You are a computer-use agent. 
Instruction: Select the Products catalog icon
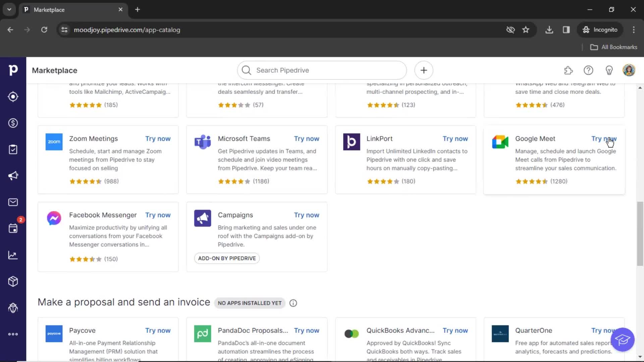pyautogui.click(x=13, y=282)
